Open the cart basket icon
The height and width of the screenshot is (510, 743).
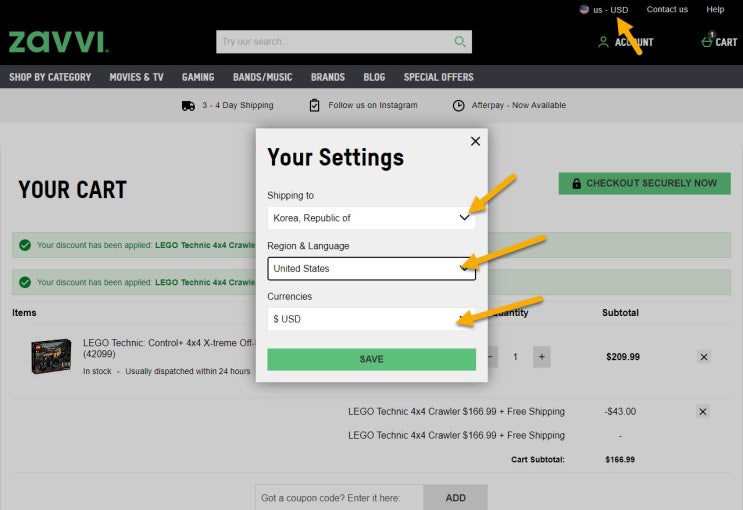(707, 42)
